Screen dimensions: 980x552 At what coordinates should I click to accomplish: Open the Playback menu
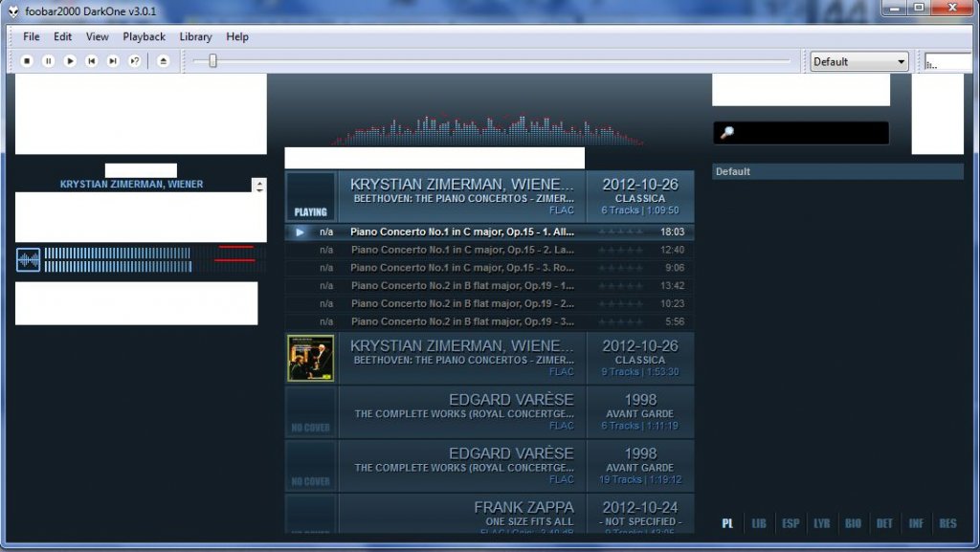[144, 37]
